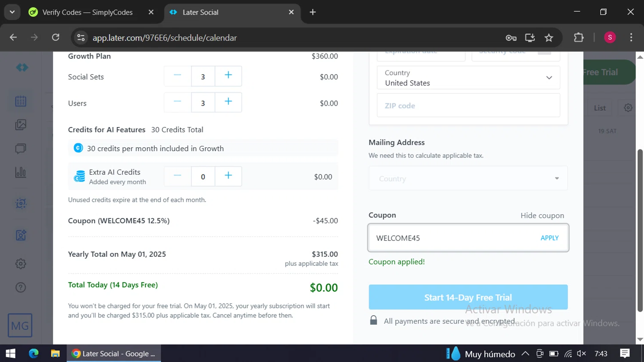Screen dimensions: 644x362
Task: Decrease Users quantity with minus
Action: [177, 102]
